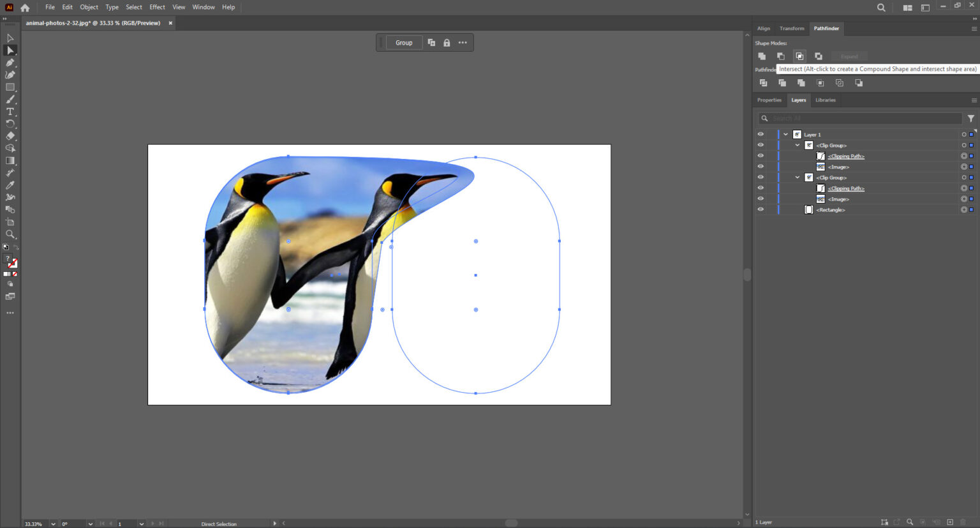The image size is (980, 528).
Task: Hide the first Clip Group
Action: (761, 145)
